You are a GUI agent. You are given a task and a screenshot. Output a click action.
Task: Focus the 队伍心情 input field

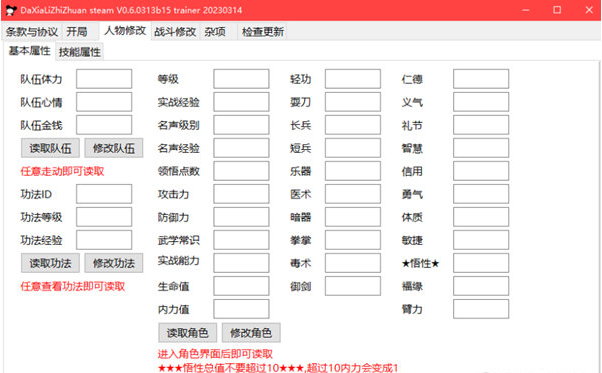point(104,102)
